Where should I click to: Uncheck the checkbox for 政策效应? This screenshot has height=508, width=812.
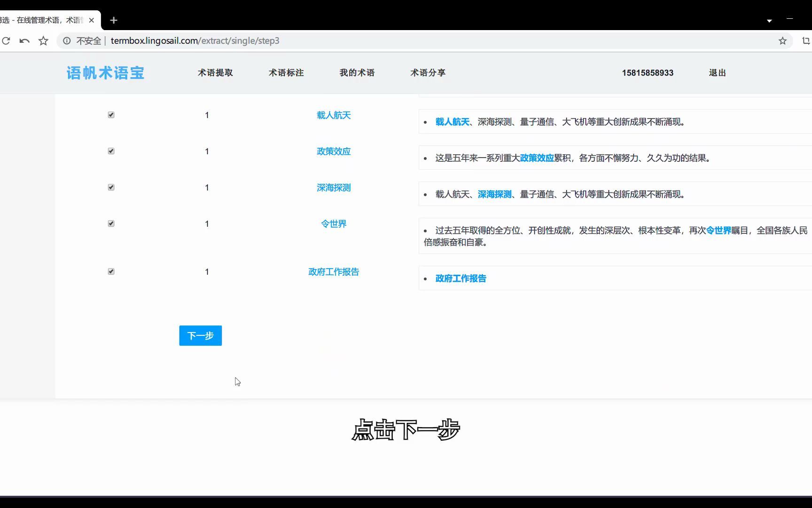111,151
